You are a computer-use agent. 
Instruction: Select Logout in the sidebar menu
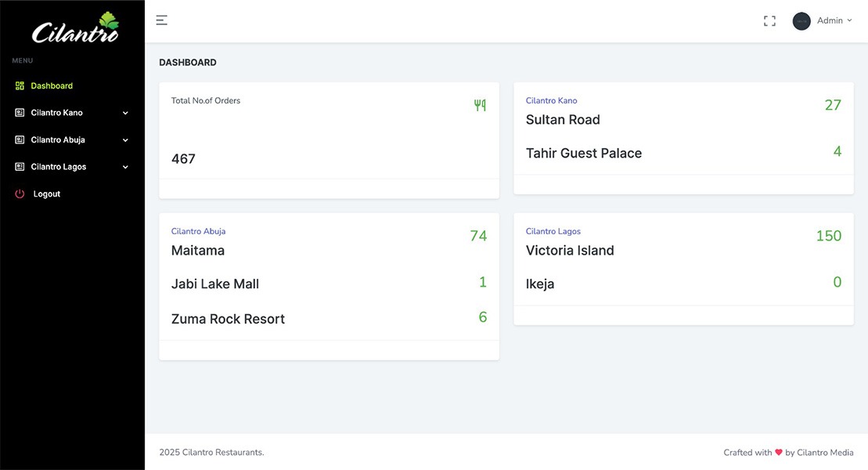pyautogui.click(x=47, y=194)
